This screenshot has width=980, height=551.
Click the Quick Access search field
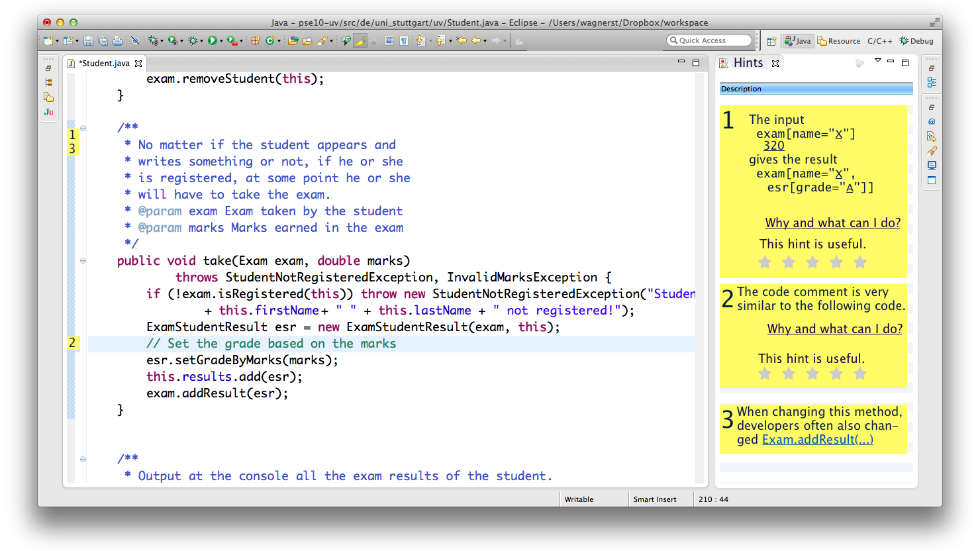coord(709,40)
